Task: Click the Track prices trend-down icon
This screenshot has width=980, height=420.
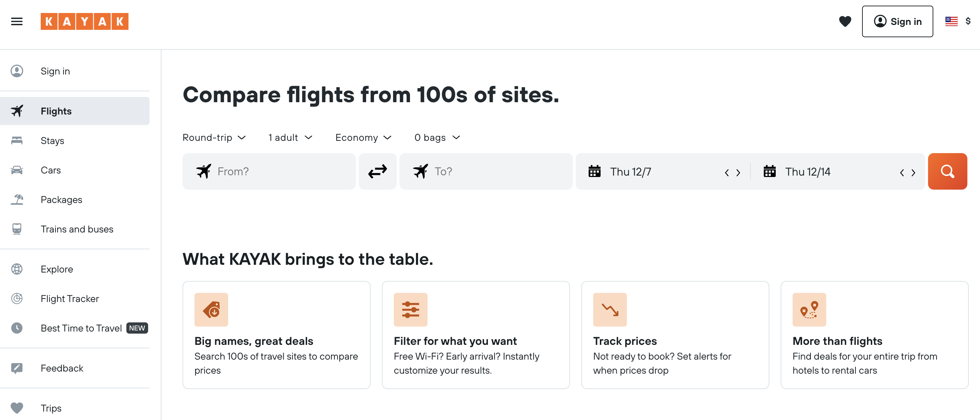Action: pyautogui.click(x=610, y=309)
